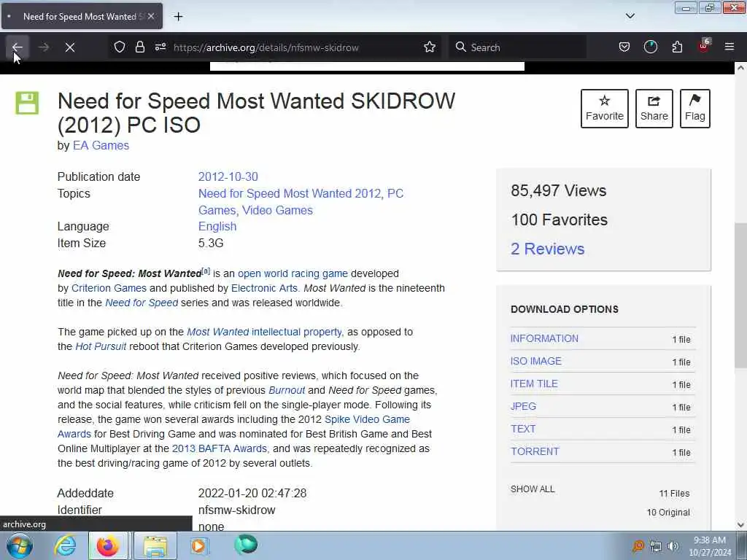The height and width of the screenshot is (560, 747).
Task: Open ITEM TILE download option
Action: coord(534,384)
